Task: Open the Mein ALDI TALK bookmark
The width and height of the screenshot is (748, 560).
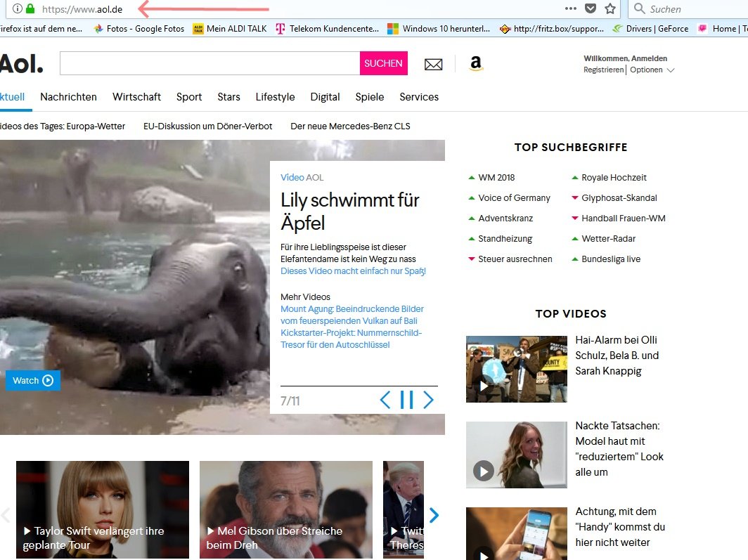Action: (229, 29)
